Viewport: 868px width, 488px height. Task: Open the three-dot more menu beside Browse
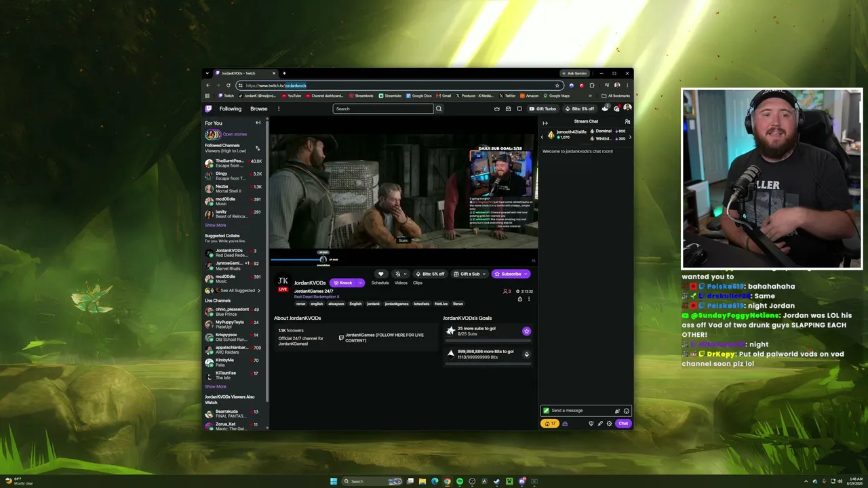pyautogui.click(x=278, y=108)
